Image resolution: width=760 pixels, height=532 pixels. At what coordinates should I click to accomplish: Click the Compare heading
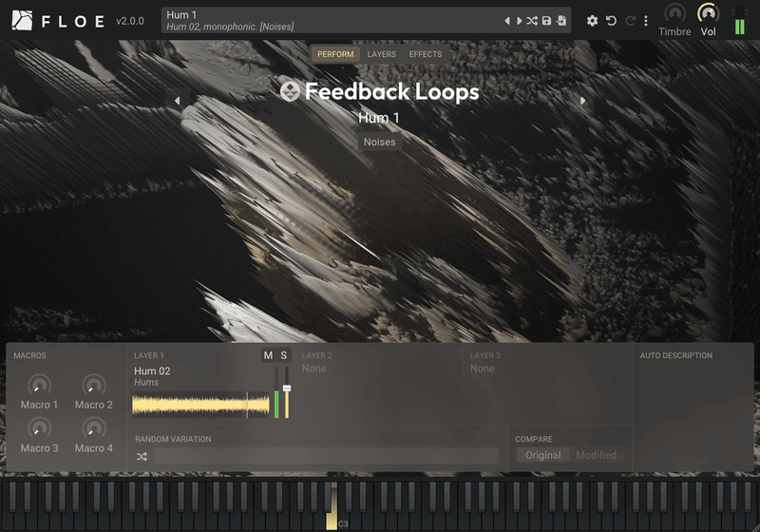[534, 439]
